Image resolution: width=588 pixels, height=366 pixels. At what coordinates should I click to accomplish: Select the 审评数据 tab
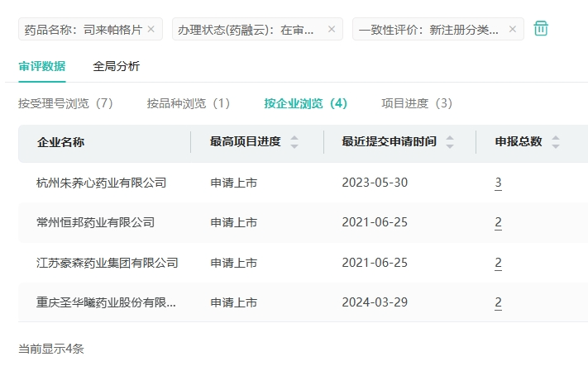point(41,66)
